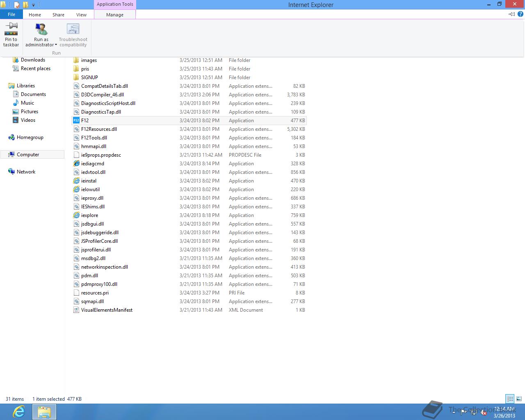Image resolution: width=525 pixels, height=420 pixels.
Task: Select pdmproxy100.dll file name
Action: (x=99, y=284)
